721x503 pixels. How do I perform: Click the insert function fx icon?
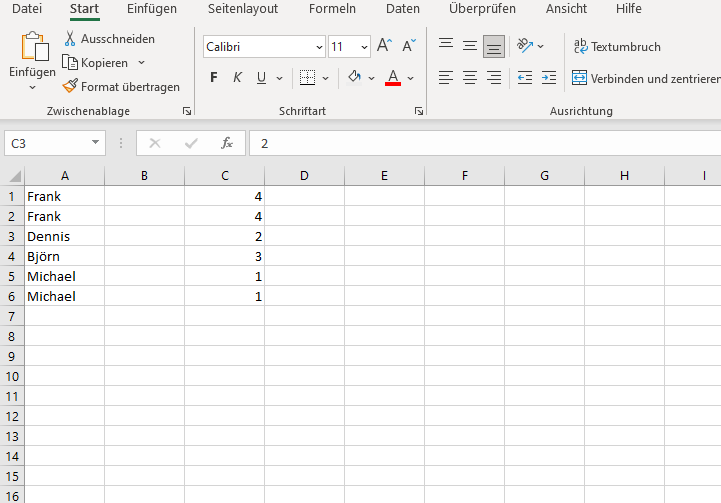coord(227,143)
